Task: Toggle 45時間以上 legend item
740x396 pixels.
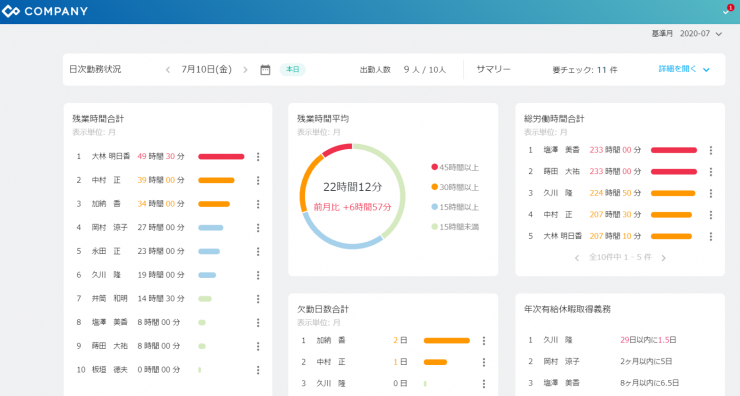Action: pos(455,167)
